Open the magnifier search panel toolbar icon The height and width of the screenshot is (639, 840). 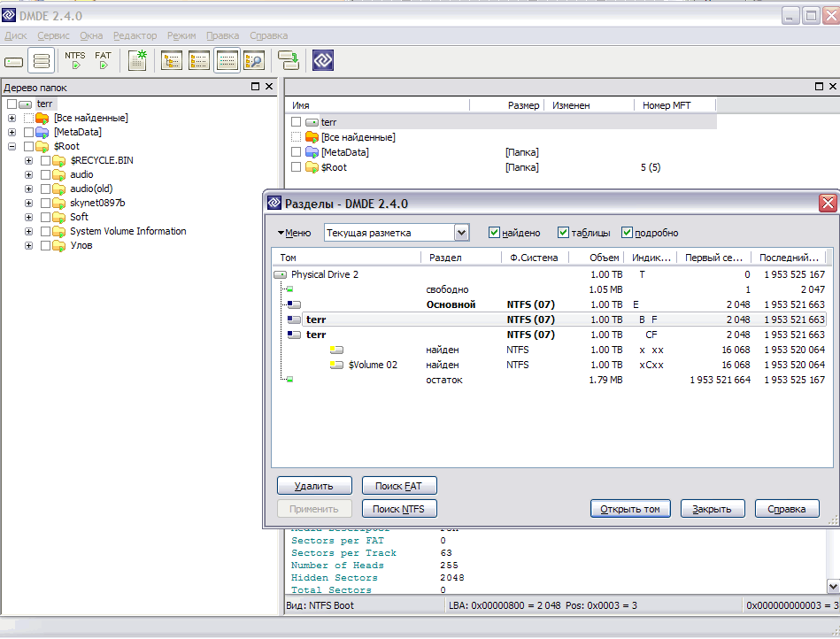point(254,60)
